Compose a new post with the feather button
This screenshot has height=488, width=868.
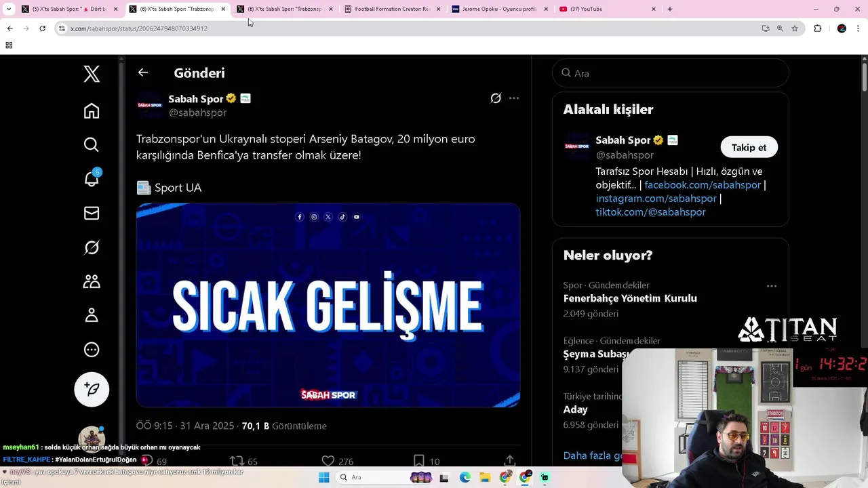tap(92, 389)
